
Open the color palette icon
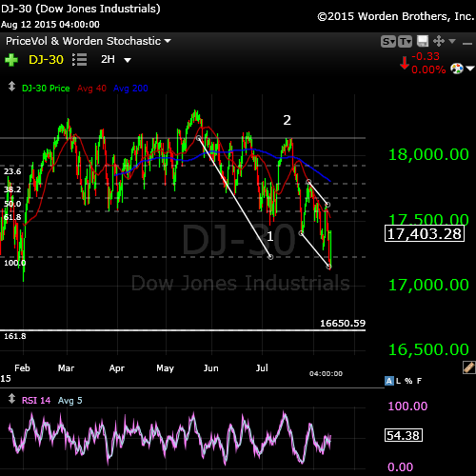tap(457, 69)
